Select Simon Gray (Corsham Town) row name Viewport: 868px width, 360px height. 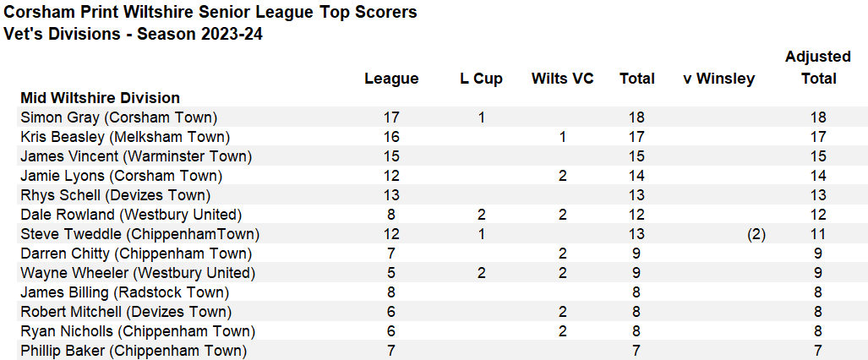point(118,117)
